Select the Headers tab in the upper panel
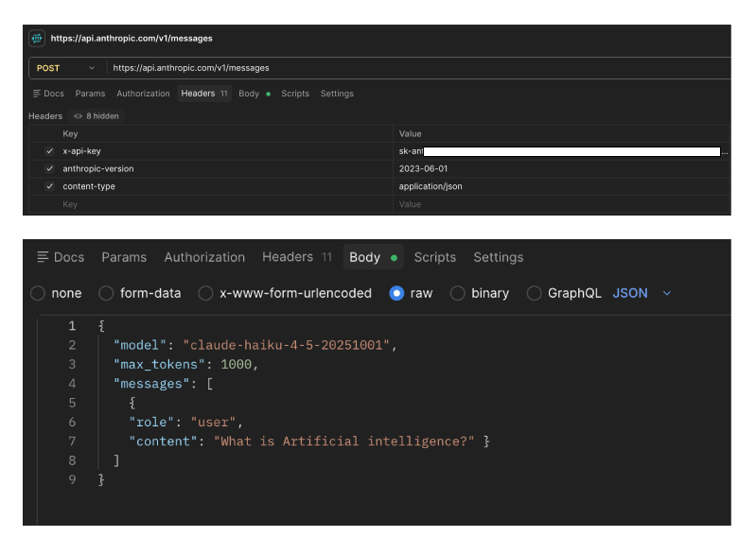756x554 pixels. pos(204,94)
